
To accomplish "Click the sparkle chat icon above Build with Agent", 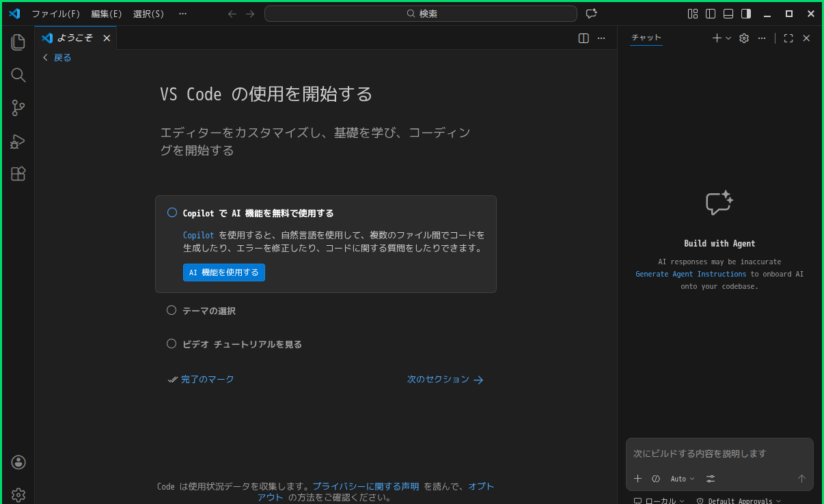I will click(x=719, y=203).
